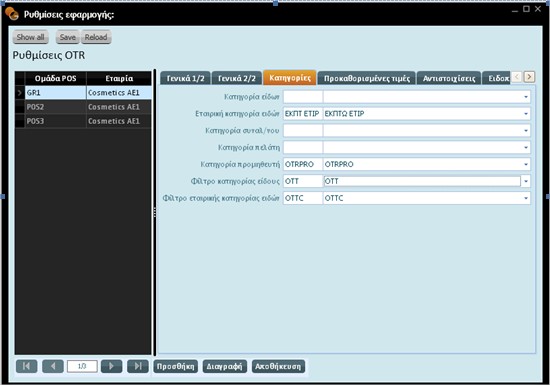Expand the Φίλτρο κατηγορίας είδους dropdown arrow
The width and height of the screenshot is (550, 385).
pos(526,181)
